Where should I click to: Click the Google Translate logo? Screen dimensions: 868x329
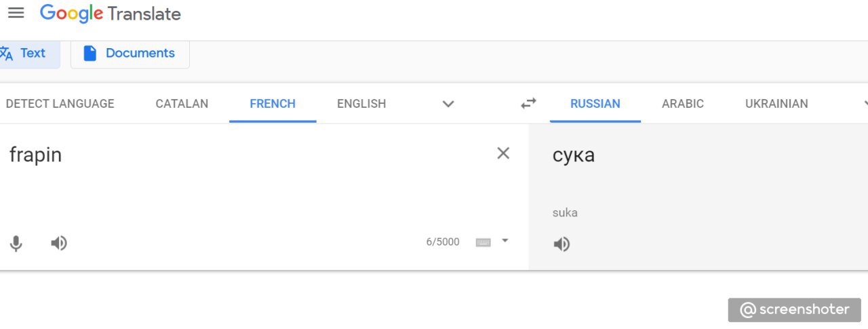click(111, 14)
